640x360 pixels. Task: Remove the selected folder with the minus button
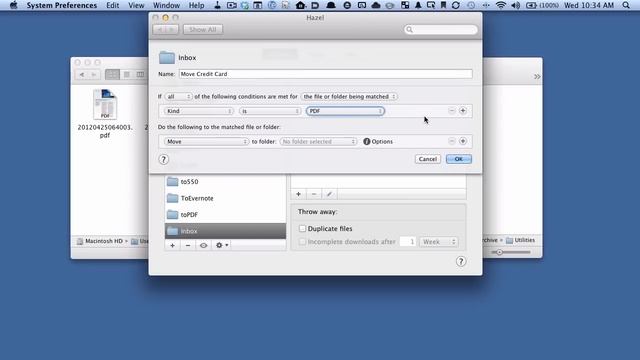click(188, 245)
